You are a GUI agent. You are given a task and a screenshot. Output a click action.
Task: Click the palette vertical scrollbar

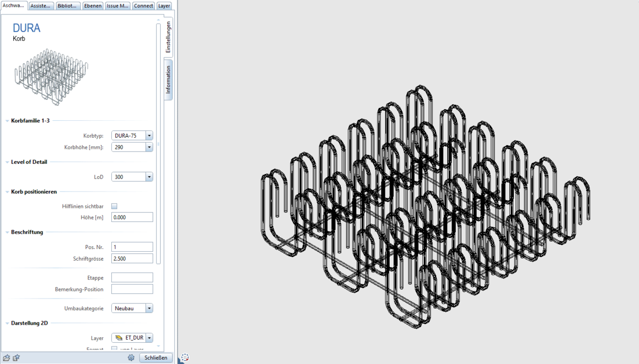[x=158, y=144]
